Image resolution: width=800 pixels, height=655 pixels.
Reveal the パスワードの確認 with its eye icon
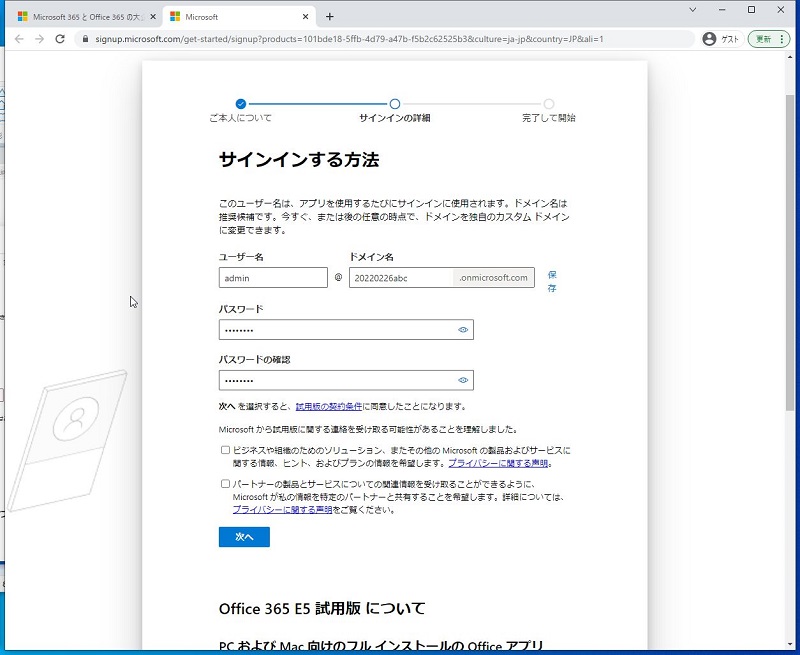coord(463,380)
